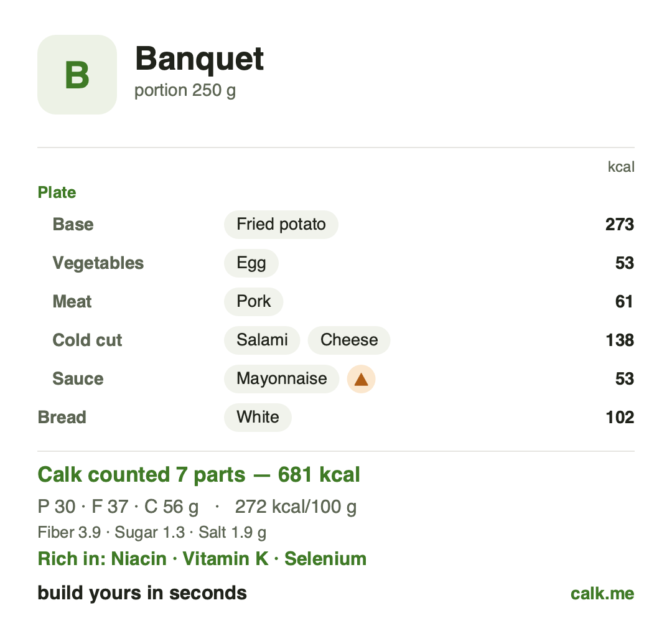Click the 681 kcal total summary
The image size is (672, 618).
tap(199, 475)
